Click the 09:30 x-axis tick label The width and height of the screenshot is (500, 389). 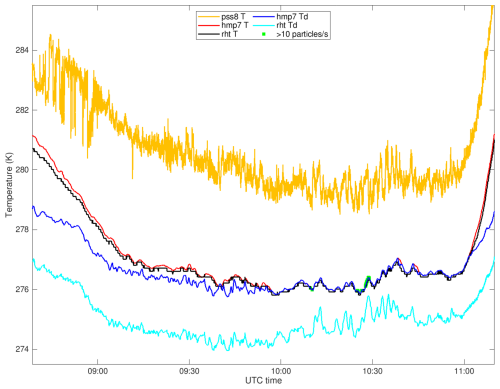[189, 371]
